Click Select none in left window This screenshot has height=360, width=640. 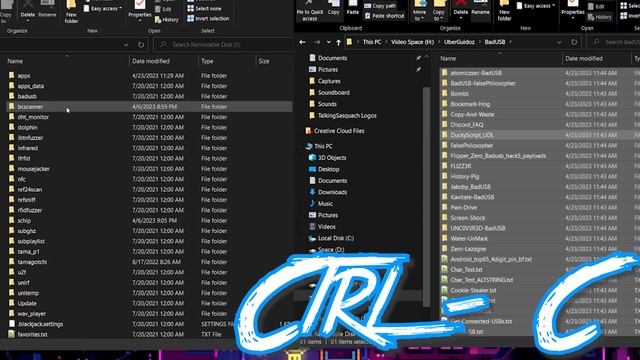pyautogui.click(x=204, y=9)
